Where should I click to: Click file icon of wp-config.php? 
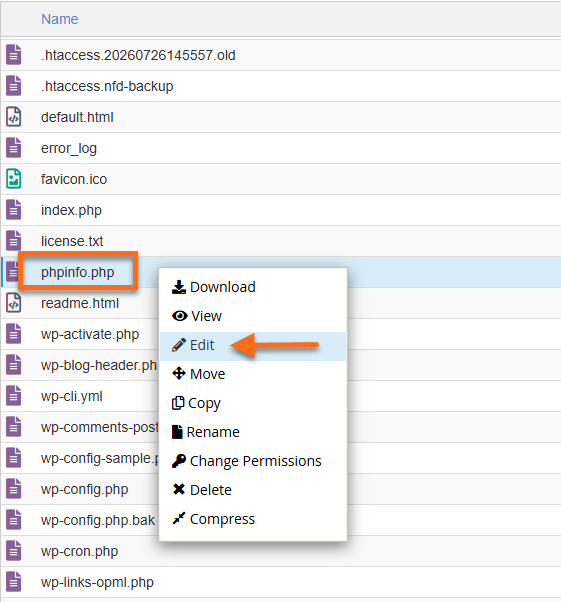click(13, 489)
